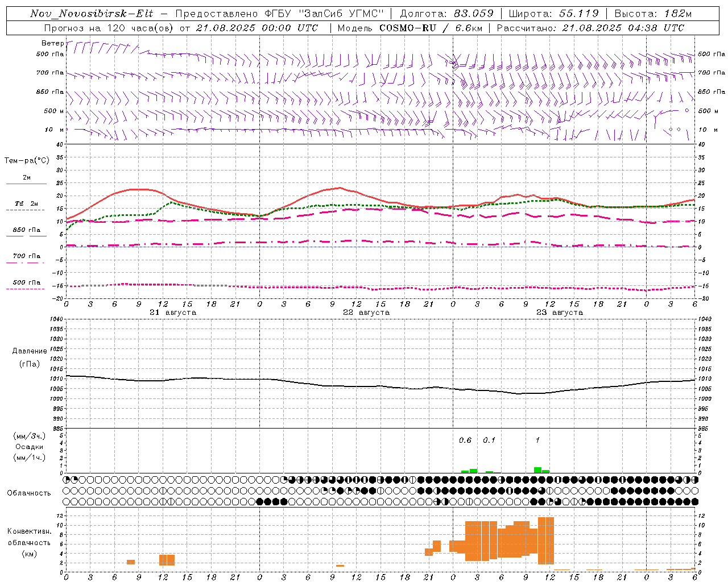Click the 21 августа date label
Screen dimensions: 728x582
173,313
